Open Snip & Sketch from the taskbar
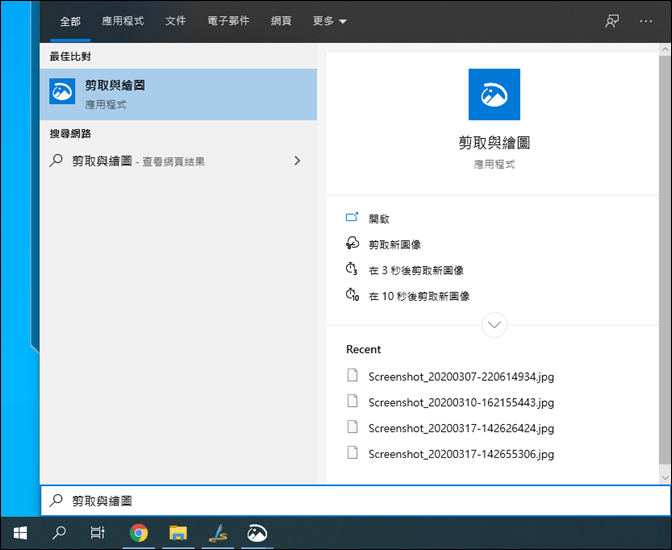Screen dimensions: 672x550 click(257, 533)
